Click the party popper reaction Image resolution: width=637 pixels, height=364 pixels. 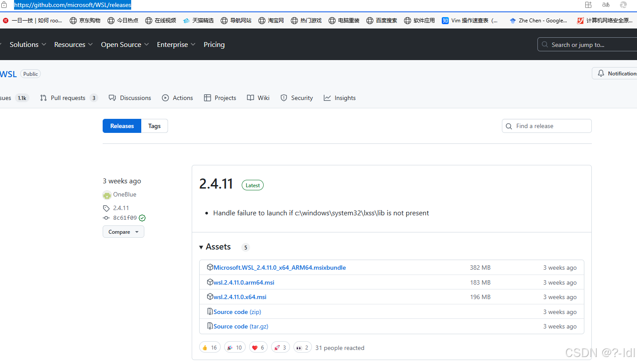(x=235, y=347)
